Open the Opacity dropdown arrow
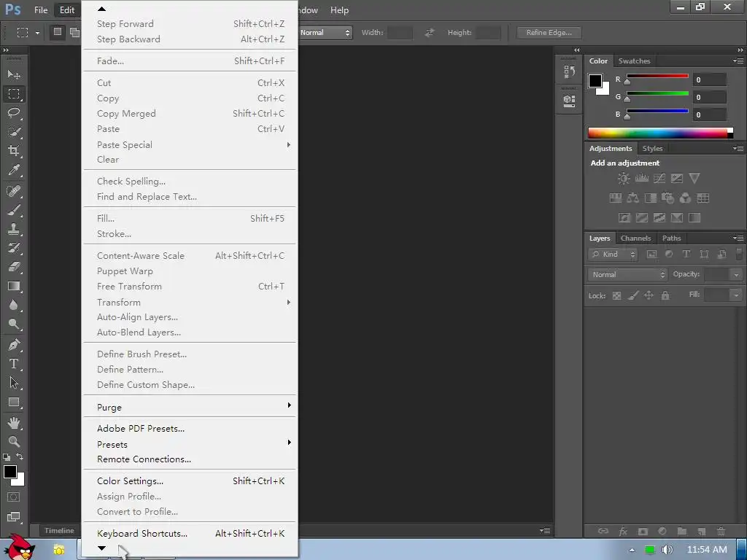 click(x=736, y=275)
